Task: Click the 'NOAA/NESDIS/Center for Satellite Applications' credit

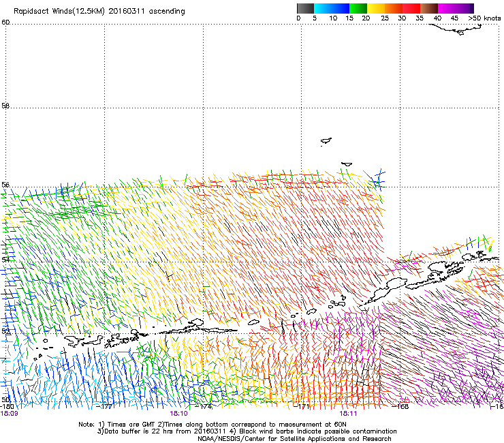Action: pos(294,439)
